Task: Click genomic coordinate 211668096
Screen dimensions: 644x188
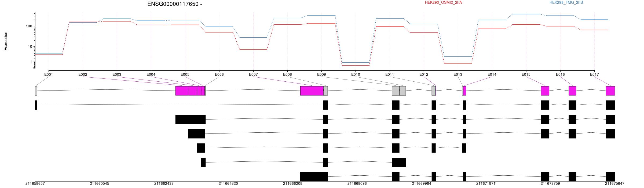Action: (357, 184)
